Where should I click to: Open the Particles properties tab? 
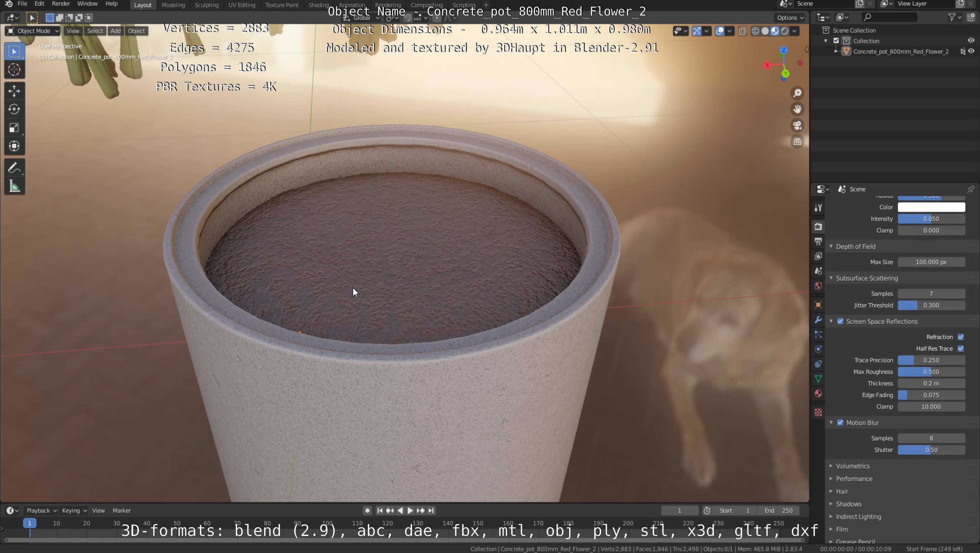(x=818, y=335)
